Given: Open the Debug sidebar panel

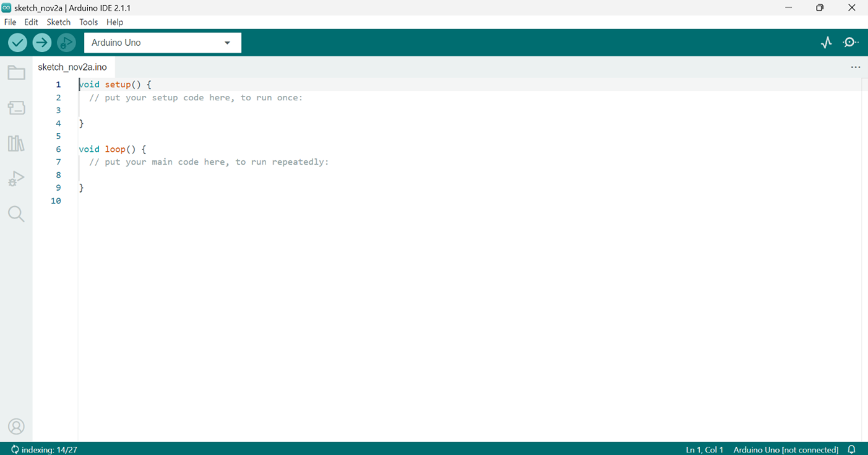Looking at the screenshot, I should click(16, 179).
